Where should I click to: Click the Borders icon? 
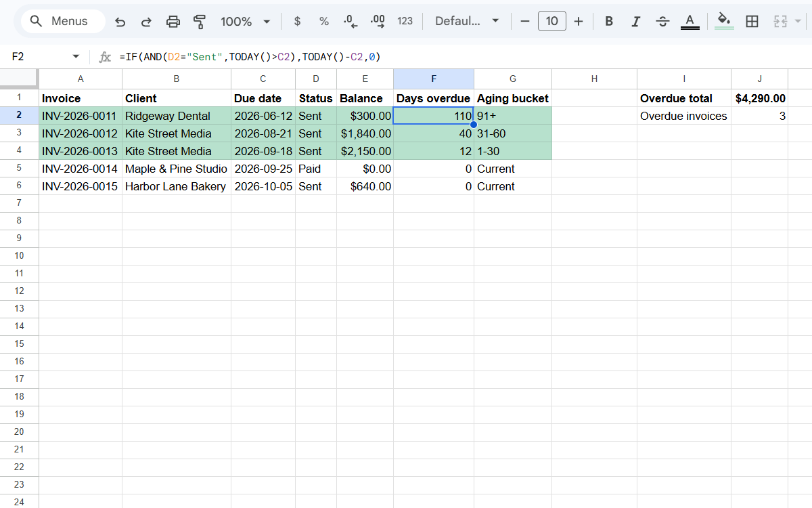(x=752, y=22)
